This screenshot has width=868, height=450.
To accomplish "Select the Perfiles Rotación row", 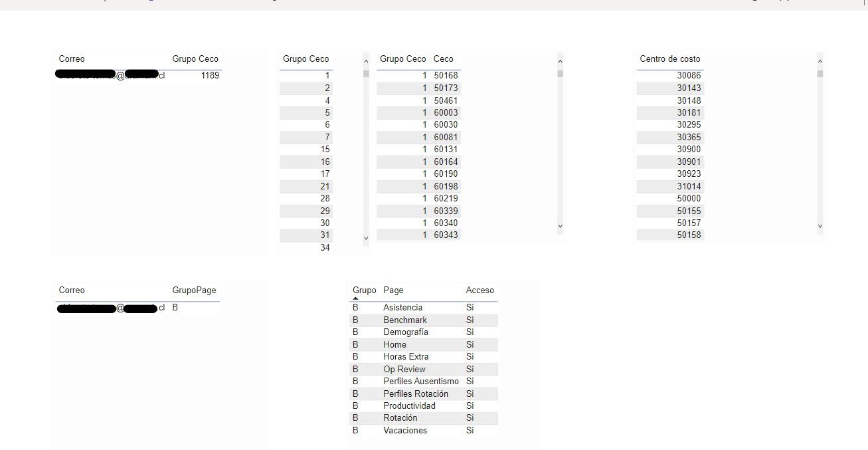I will [x=424, y=394].
